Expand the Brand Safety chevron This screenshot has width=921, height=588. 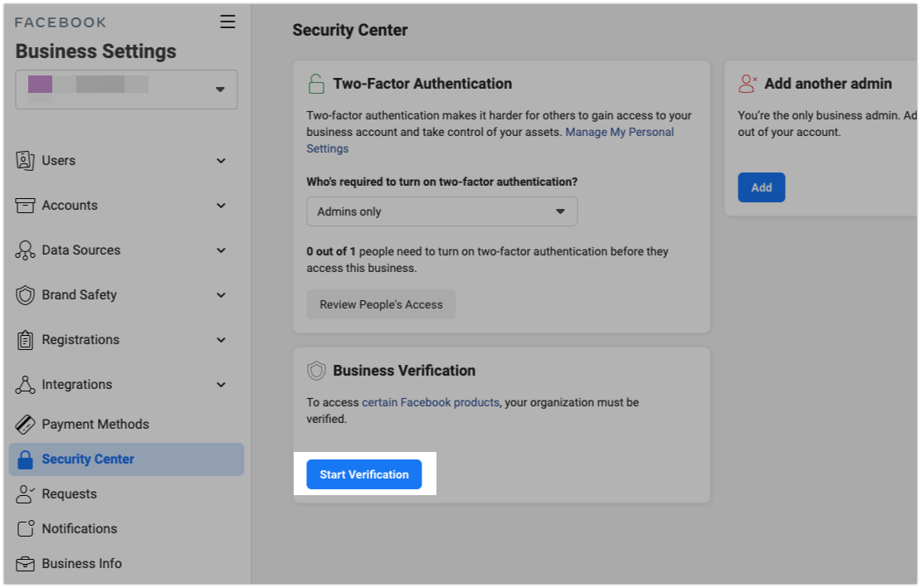pyautogui.click(x=221, y=295)
